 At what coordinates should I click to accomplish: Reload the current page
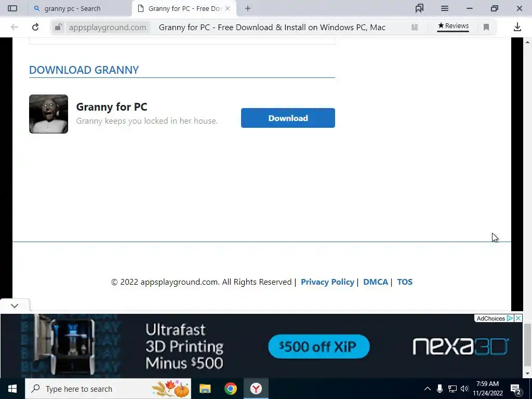pos(35,27)
